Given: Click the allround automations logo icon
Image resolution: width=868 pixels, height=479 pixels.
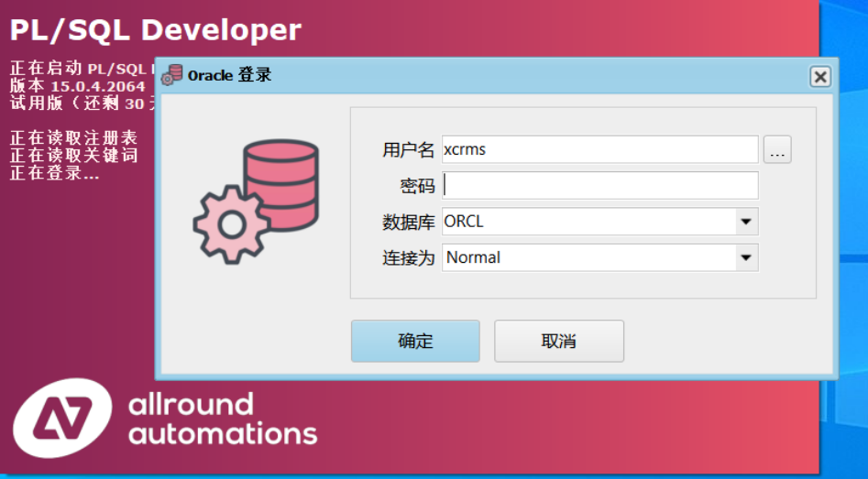Looking at the screenshot, I should pyautogui.click(x=62, y=418).
